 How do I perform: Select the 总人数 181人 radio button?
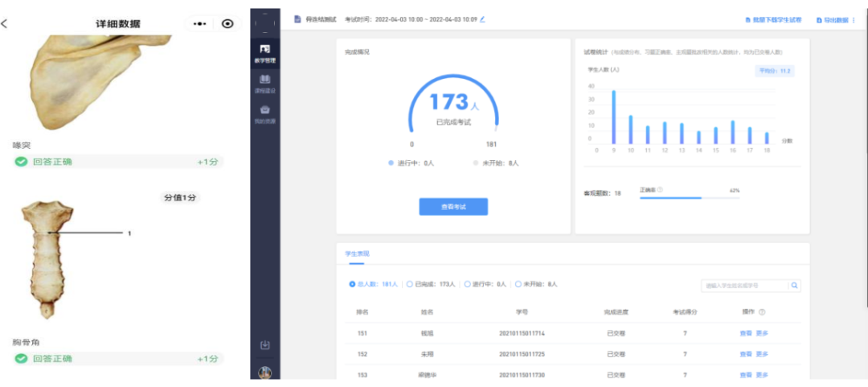tap(352, 284)
